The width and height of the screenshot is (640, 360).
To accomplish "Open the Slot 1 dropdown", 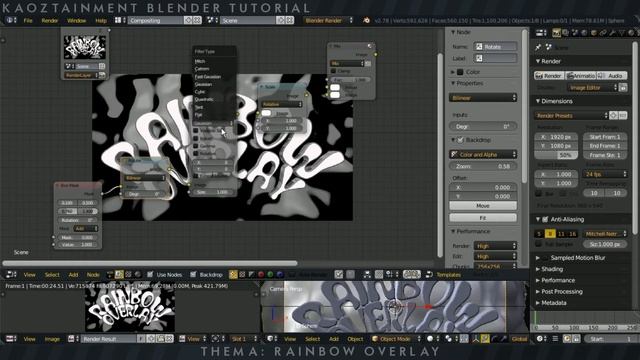I will coord(244,339).
